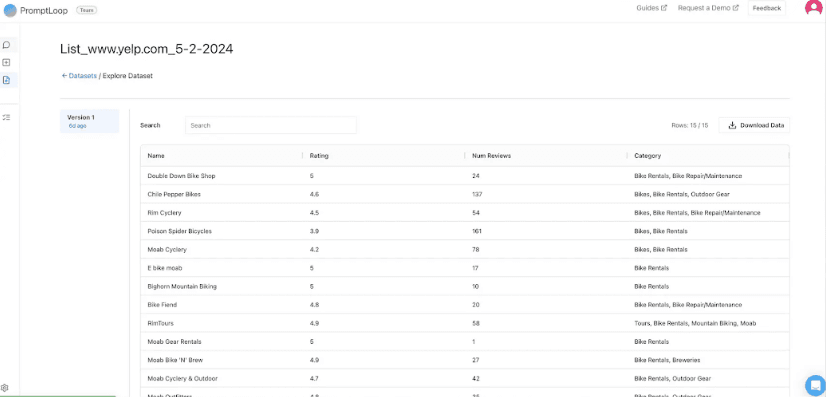Click the Feedback button
The width and height of the screenshot is (826, 397).
point(766,8)
